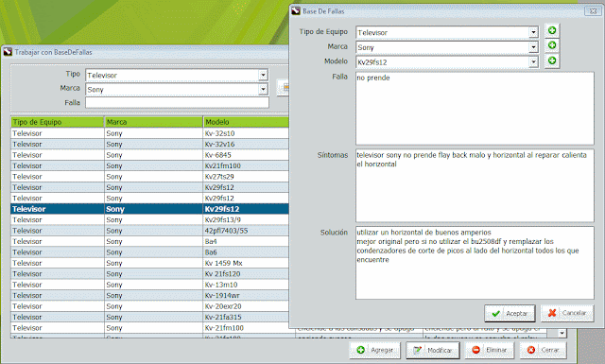Open Modelo dropdown showing Kv29fs12
Viewport: 605px width, 364px height.
tap(533, 61)
